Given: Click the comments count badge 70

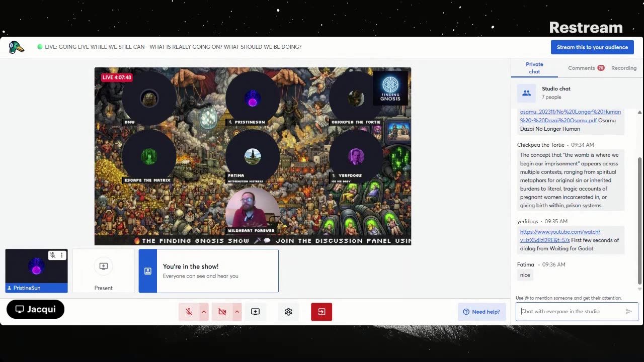Looking at the screenshot, I should 601,68.
